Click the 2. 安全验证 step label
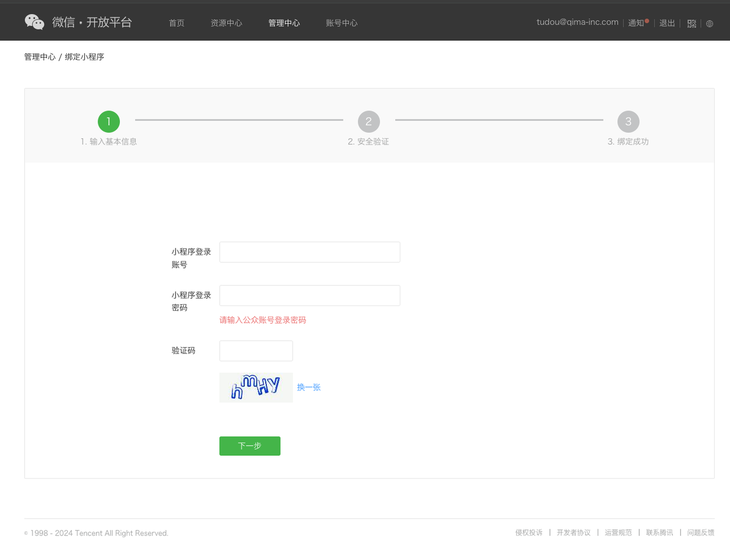The height and width of the screenshot is (555, 730). tap(368, 142)
